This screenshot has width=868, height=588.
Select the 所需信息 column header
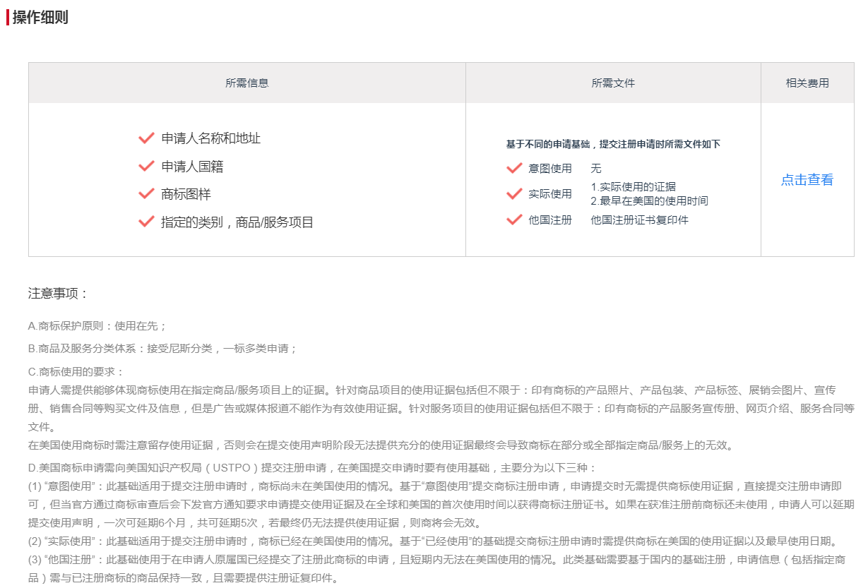point(246,83)
